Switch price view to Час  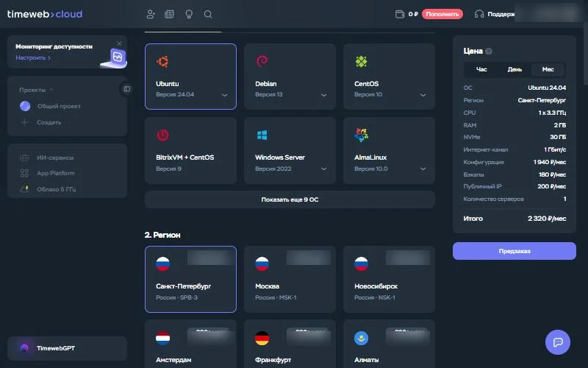pos(481,69)
